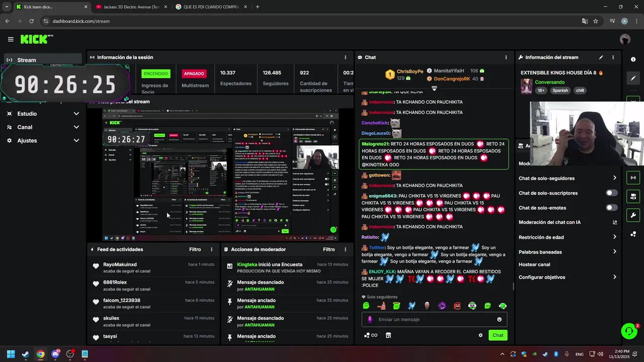This screenshot has width=644, height=362.
Task: Open the Kick hamburger menu
Action: [x=11, y=39]
